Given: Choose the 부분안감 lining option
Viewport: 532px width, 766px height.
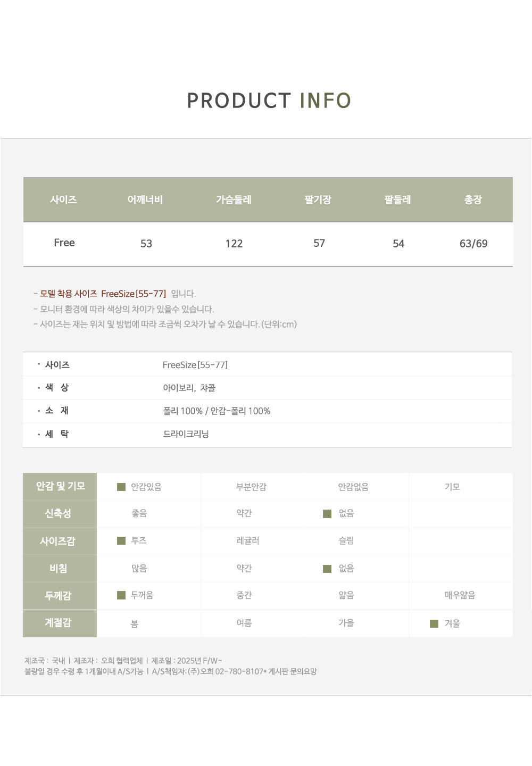Looking at the screenshot, I should pos(251,487).
